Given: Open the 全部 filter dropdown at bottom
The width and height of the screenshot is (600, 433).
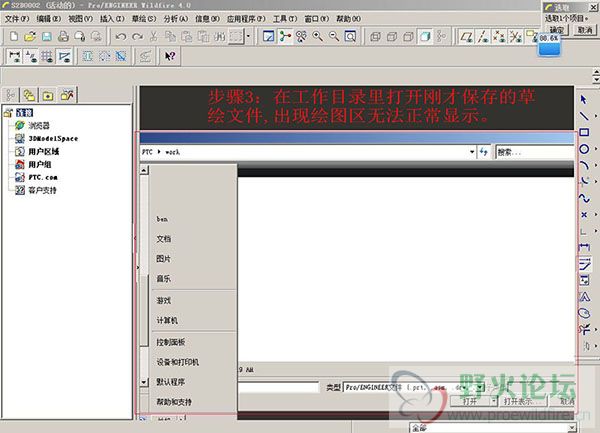Looking at the screenshot, I should pyautogui.click(x=572, y=428).
